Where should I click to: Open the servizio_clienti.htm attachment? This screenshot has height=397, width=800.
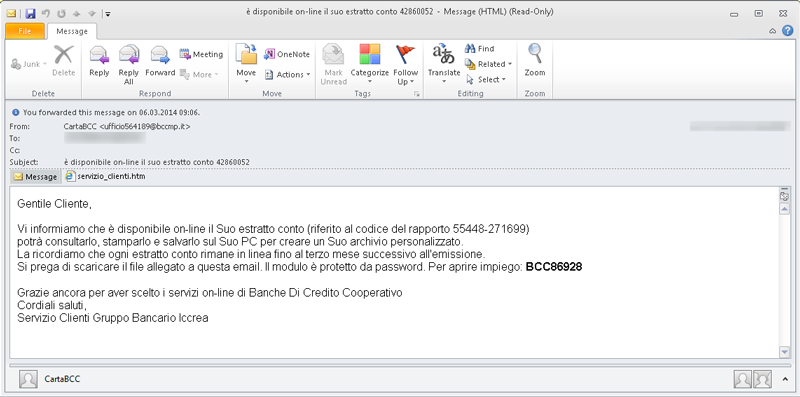(106, 177)
